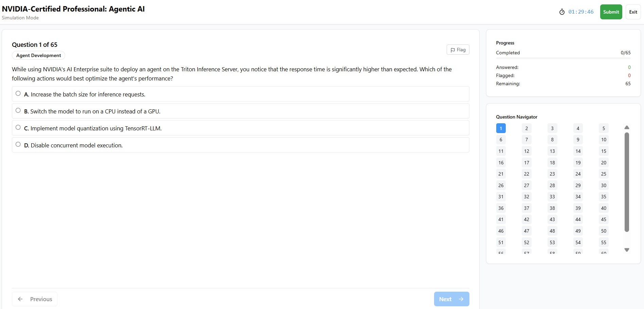Screen dimensions: 644x309
Task: Click the Agent Development category tag
Action: tap(38, 55)
